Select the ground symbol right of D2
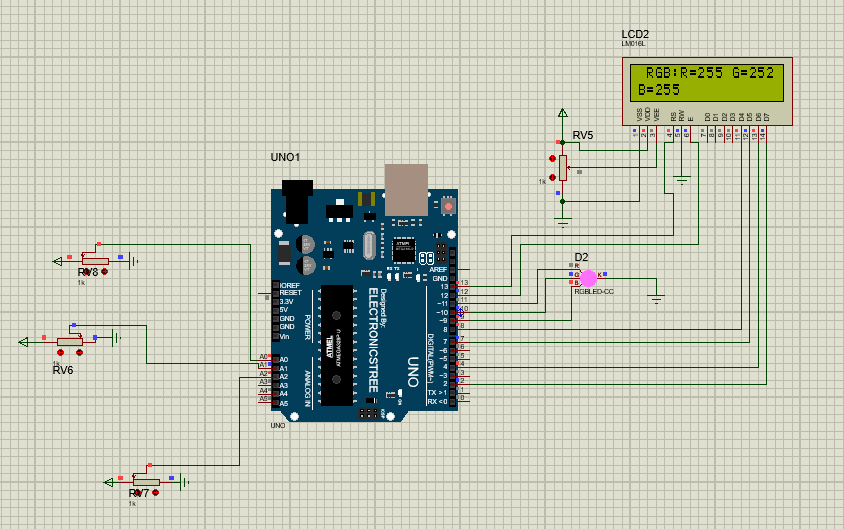This screenshot has height=529, width=844. pyautogui.click(x=657, y=297)
